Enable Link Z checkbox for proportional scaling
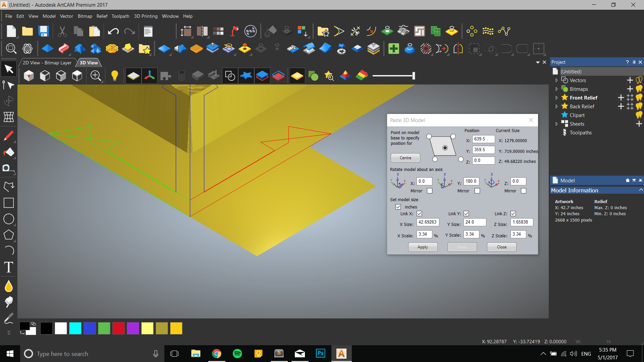The width and height of the screenshot is (644, 362). click(x=513, y=214)
